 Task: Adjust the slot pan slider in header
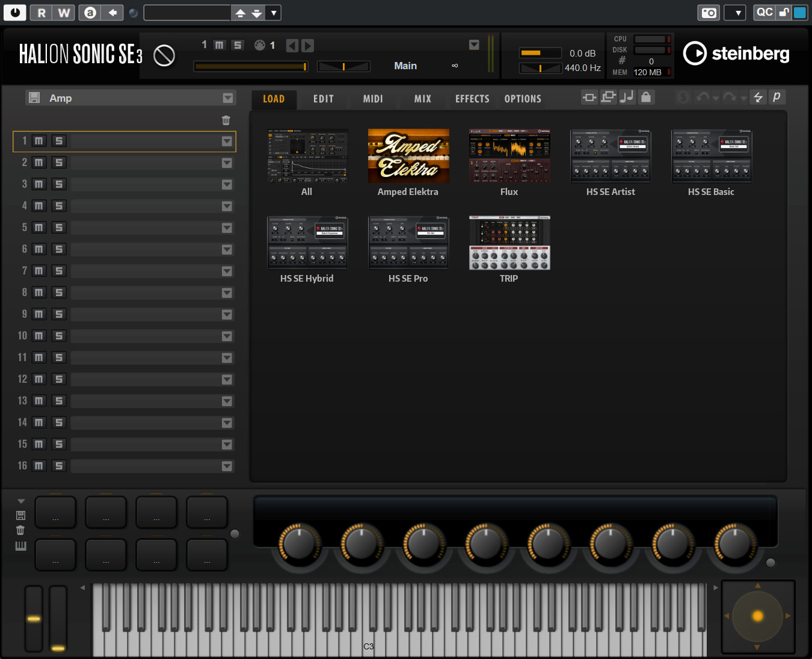click(343, 66)
